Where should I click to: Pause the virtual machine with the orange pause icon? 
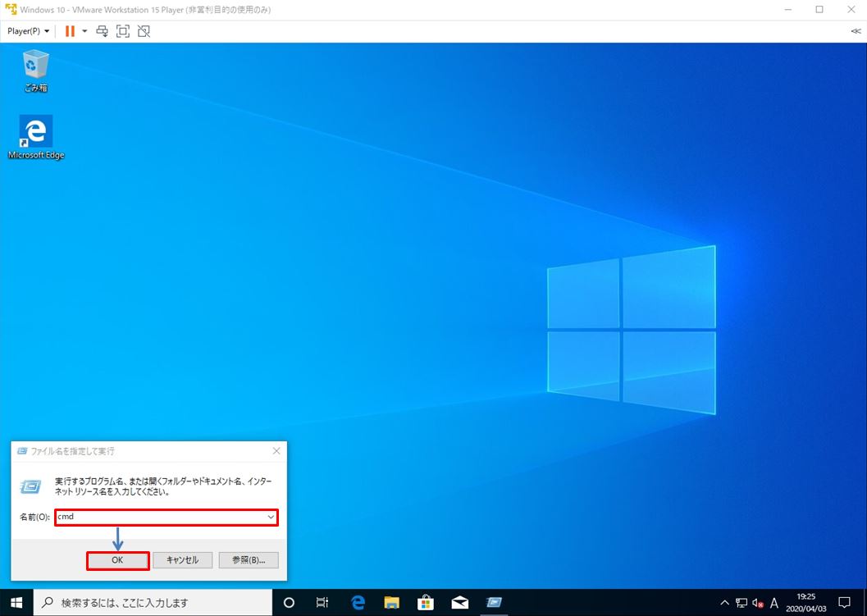pos(70,31)
